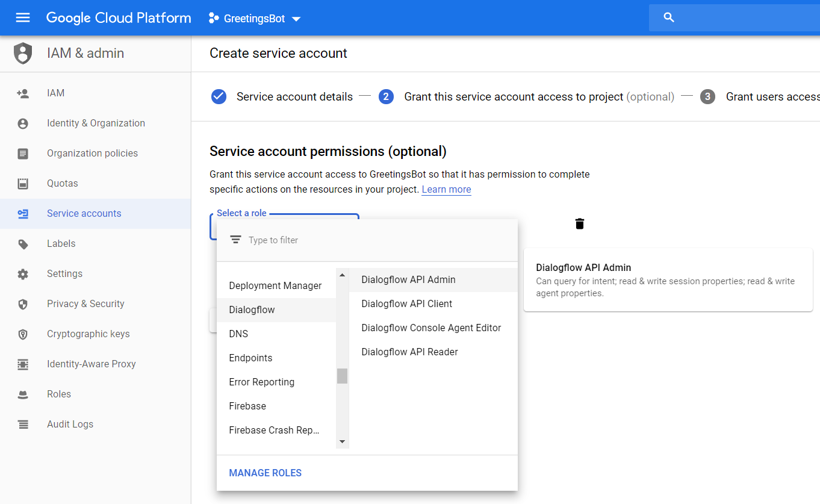
Task: Open Labels page
Action: [95, 244]
